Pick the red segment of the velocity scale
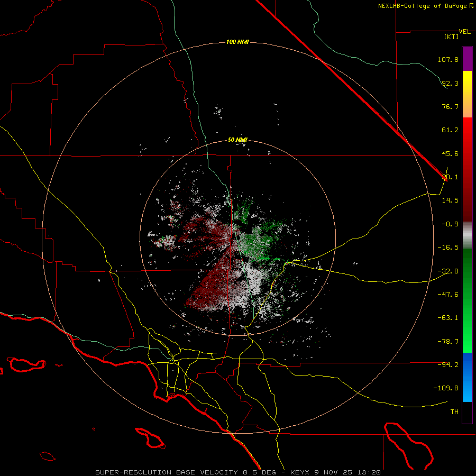The image size is (476, 476). point(467,169)
